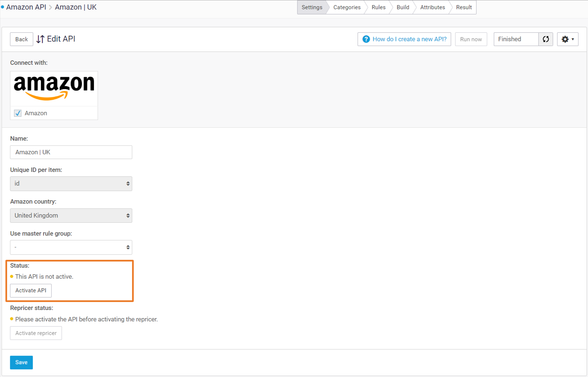
Task: Toggle the Amazon checkbox
Action: 18,113
